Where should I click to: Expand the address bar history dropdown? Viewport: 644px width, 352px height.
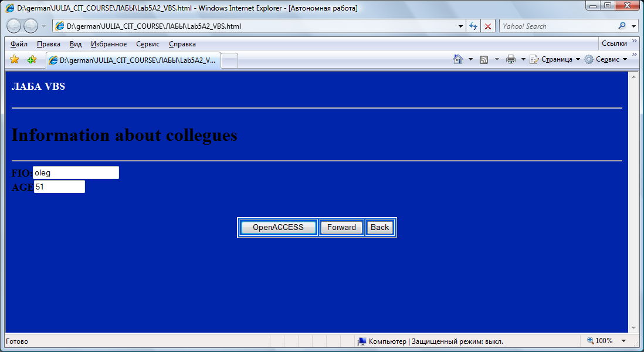point(461,26)
